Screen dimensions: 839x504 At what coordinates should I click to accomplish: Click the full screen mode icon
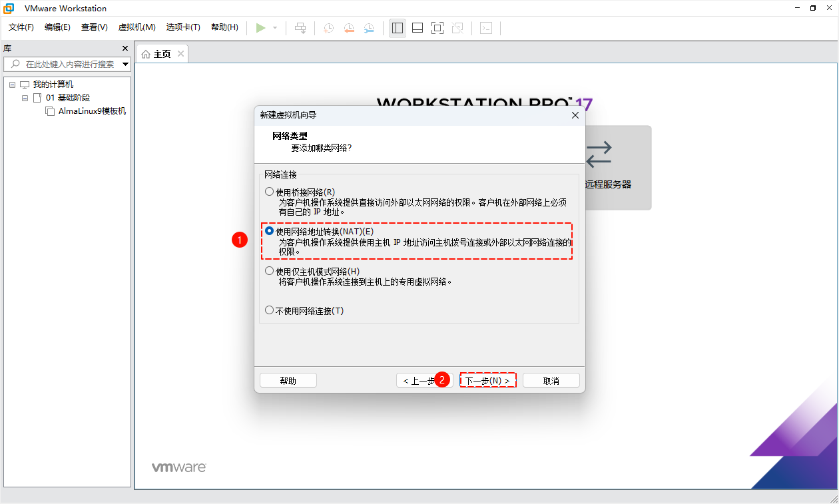coord(437,28)
